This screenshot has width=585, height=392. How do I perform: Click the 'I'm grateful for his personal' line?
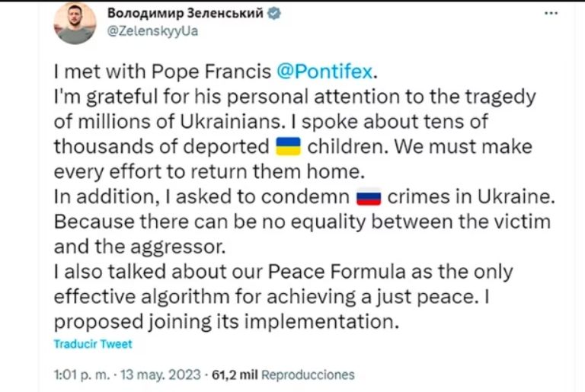pyautogui.click(x=190, y=97)
